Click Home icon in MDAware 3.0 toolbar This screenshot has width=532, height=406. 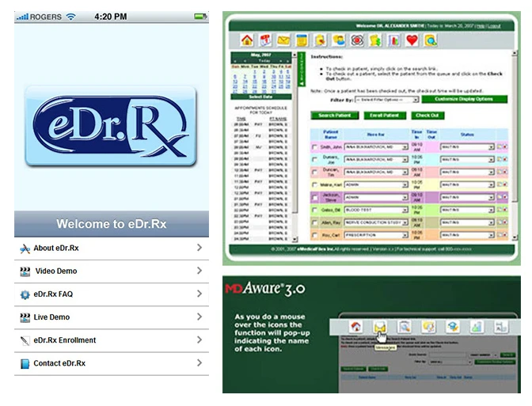[x=356, y=327]
